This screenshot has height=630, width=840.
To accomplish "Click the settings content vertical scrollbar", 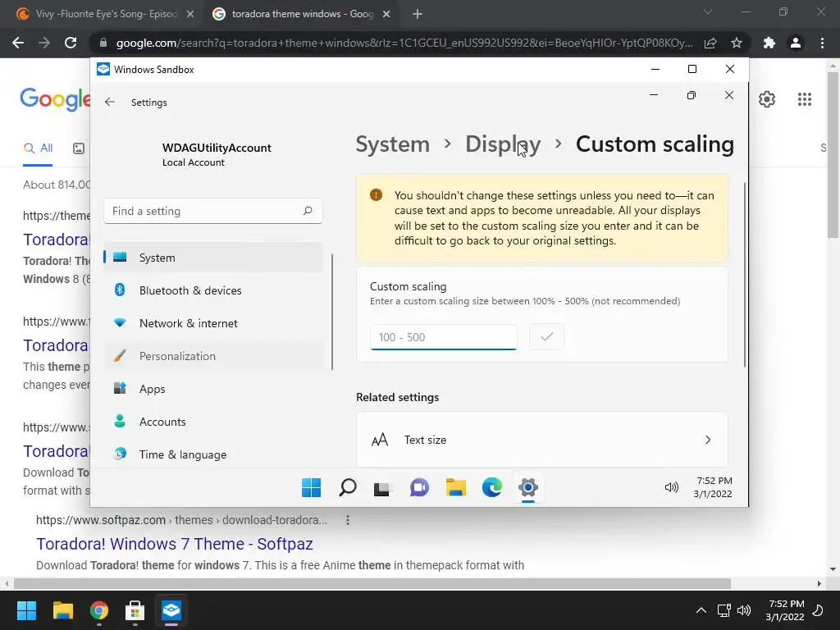I will (x=745, y=275).
